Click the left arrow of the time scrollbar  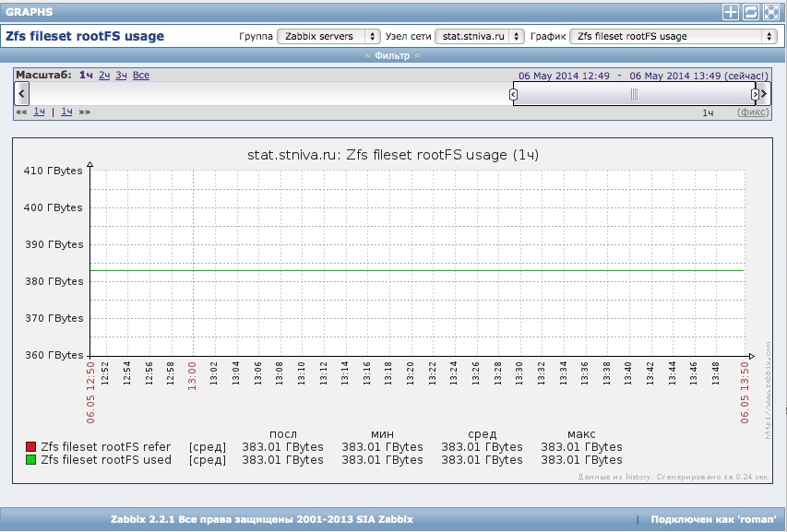tap(22, 93)
